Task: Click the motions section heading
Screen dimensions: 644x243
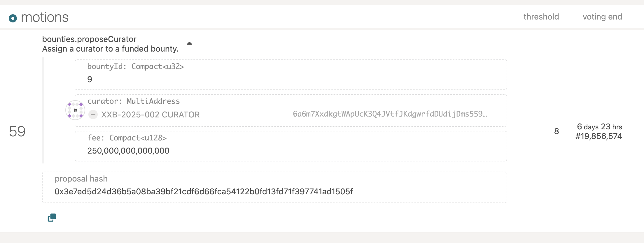Action: (45, 17)
